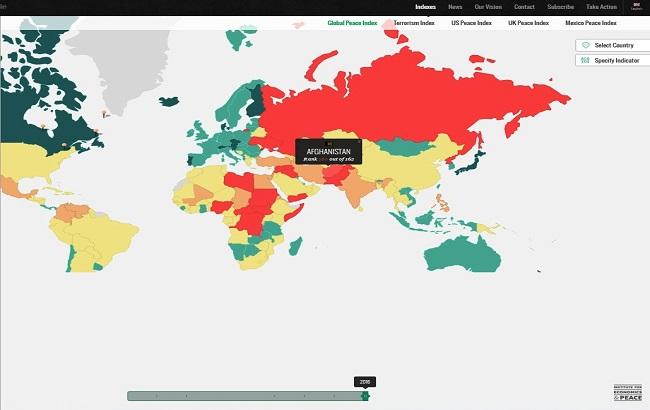Go to the Mexico Peace Index tab
The width and height of the screenshot is (650, 410).
(593, 22)
